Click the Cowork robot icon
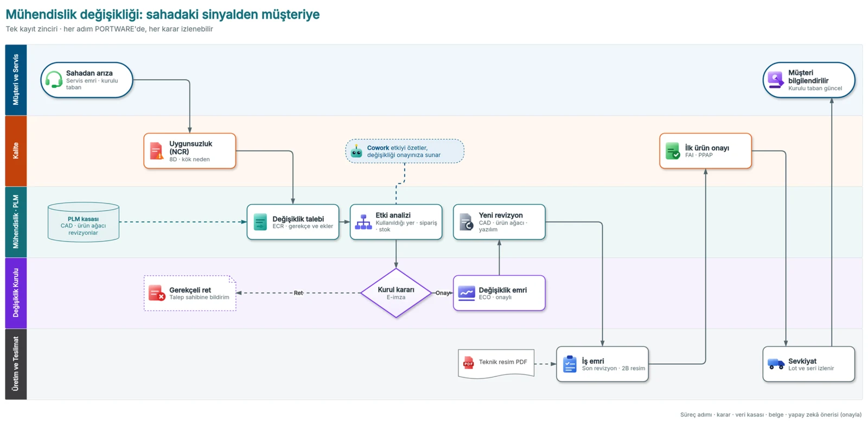This screenshot has width=868, height=424. pyautogui.click(x=356, y=151)
